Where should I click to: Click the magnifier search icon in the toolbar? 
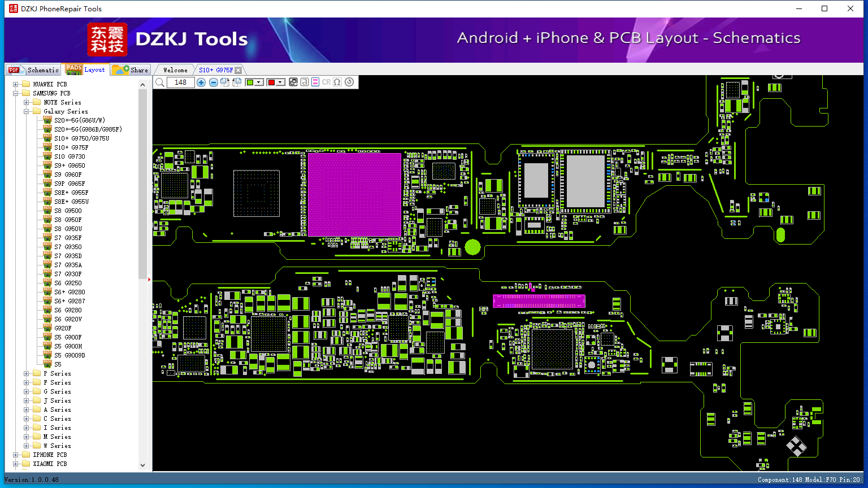click(x=160, y=82)
